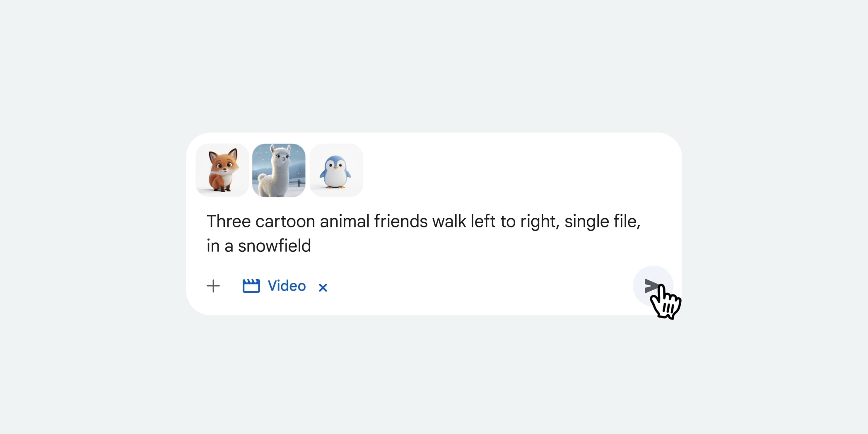Open the penguin image thumbnail
Image resolution: width=868 pixels, height=434 pixels.
point(336,170)
